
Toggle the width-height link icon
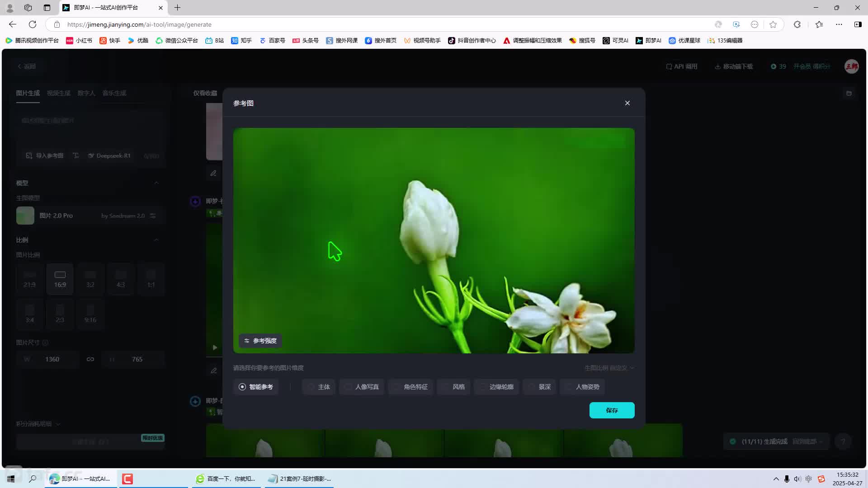[x=90, y=359]
